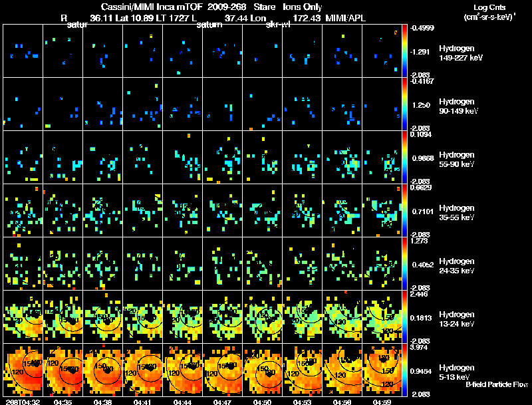Click the 04:41 time label
Screen dimensions: 532x405
[x=142, y=402]
